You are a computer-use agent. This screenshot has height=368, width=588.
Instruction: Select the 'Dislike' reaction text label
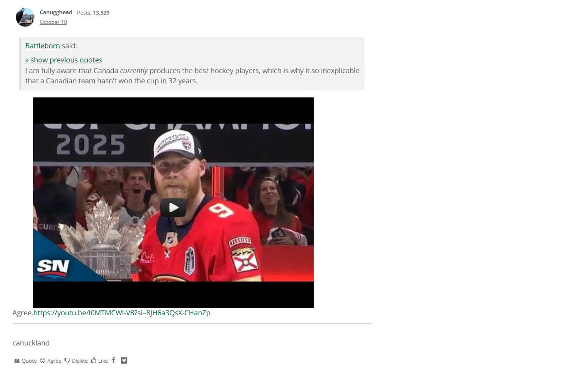tap(80, 361)
